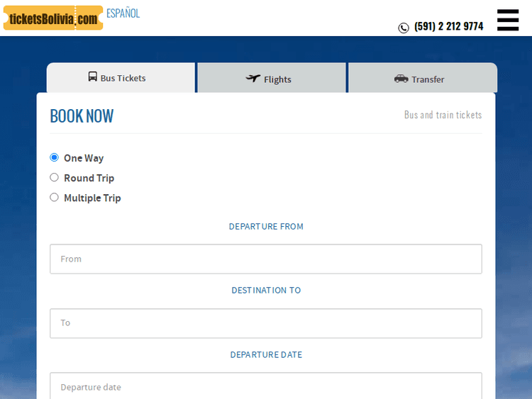Click the DEPARTURE FROM label

point(266,227)
